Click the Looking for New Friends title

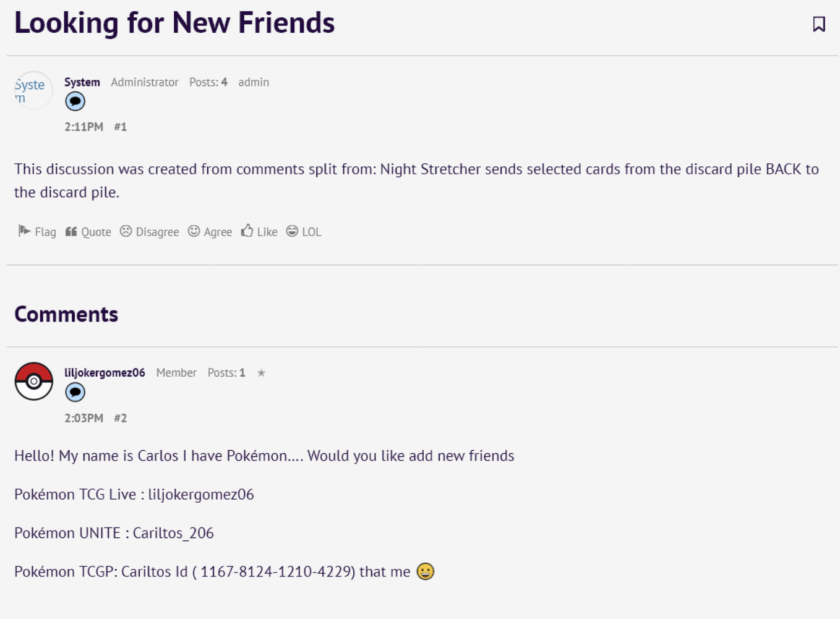point(174,23)
